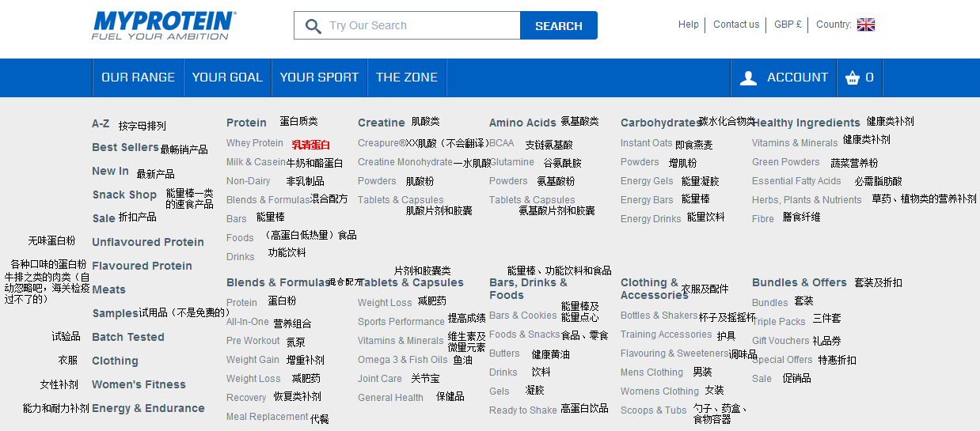Open the Samples category
Screen dimensions: 980x431
pos(116,313)
